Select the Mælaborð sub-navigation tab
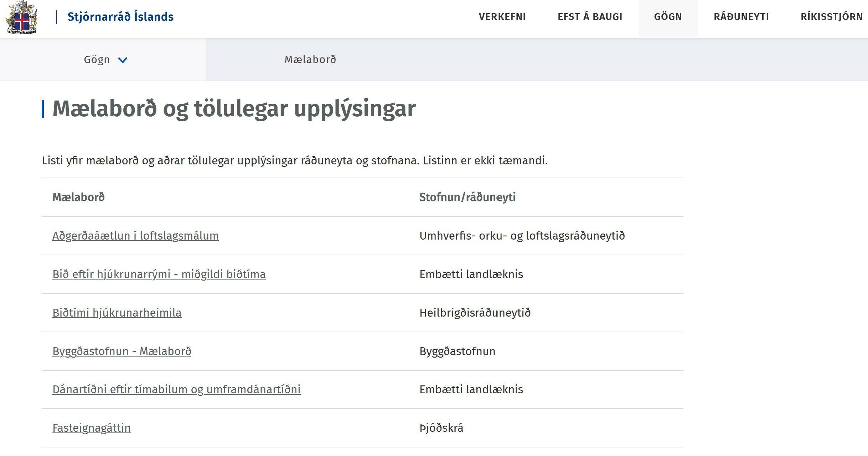Screen dimensions: 868x456 coord(310,60)
